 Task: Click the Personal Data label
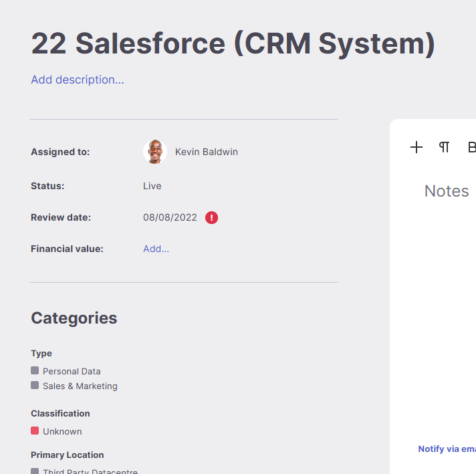point(72,371)
